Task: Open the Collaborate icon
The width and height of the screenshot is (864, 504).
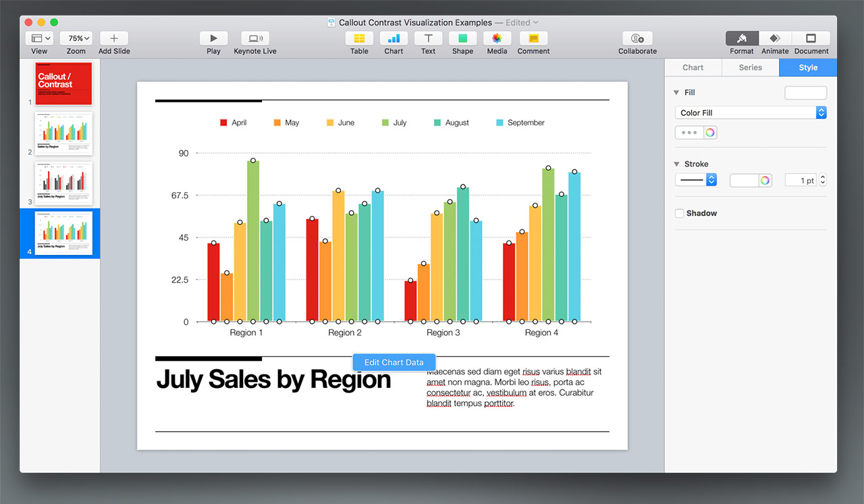Action: [637, 38]
